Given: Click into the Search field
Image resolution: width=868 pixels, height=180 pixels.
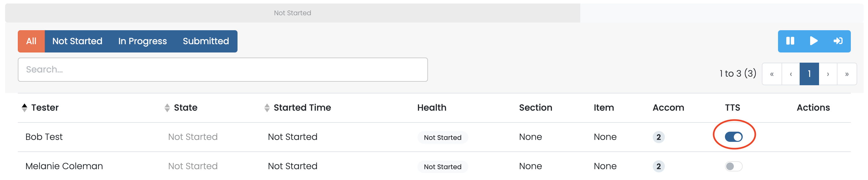Looking at the screenshot, I should pos(222,69).
